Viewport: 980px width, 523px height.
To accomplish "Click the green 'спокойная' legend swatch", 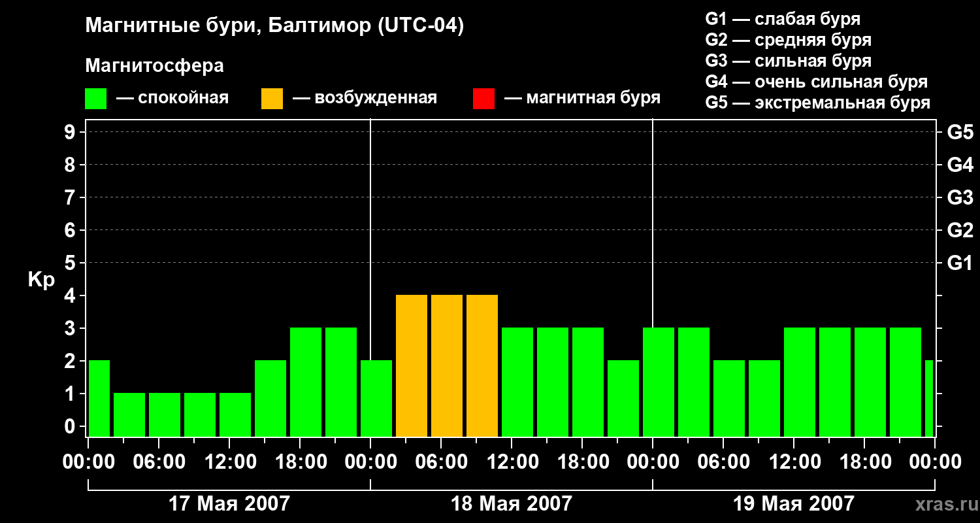I will (x=96, y=99).
